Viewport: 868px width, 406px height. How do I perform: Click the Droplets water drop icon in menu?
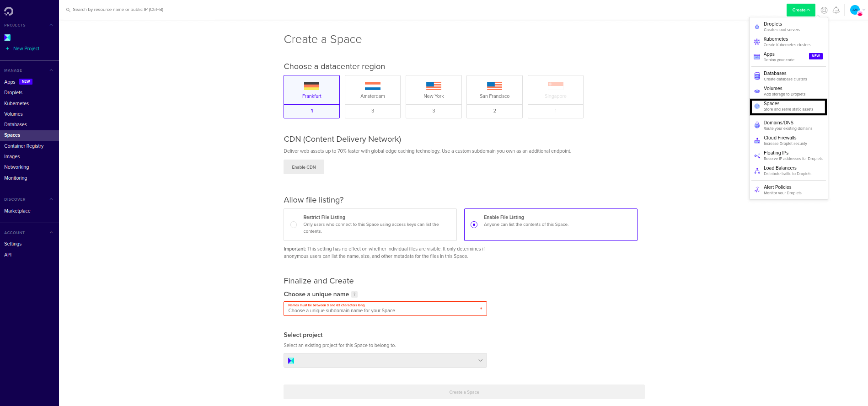click(x=757, y=27)
